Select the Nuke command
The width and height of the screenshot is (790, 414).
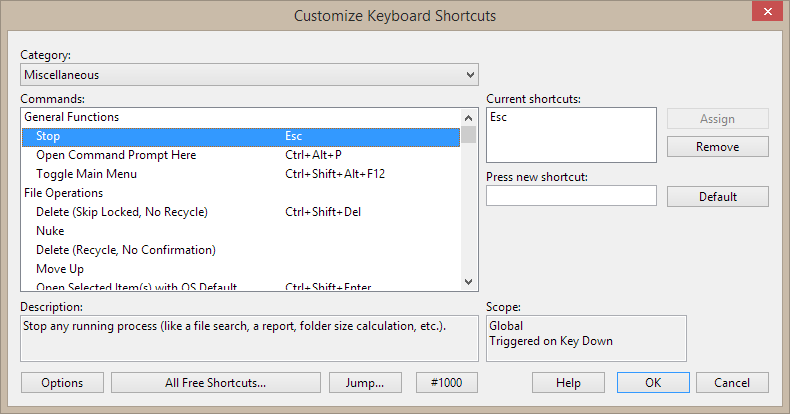click(50, 231)
